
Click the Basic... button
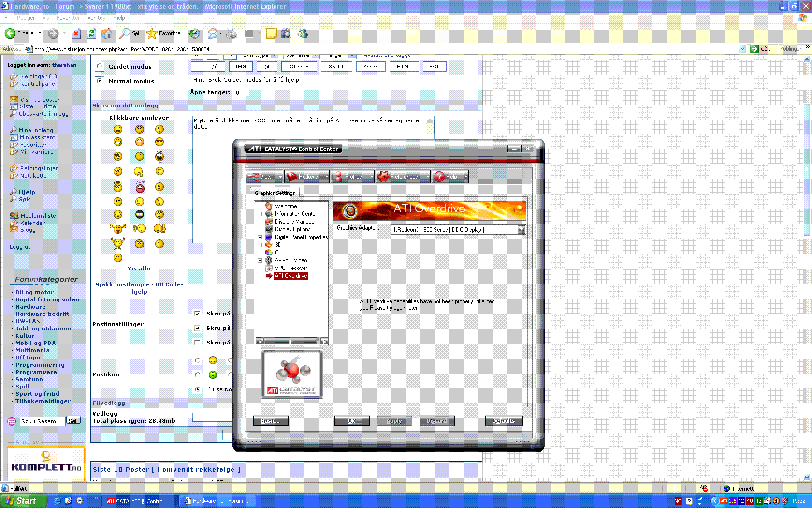tap(271, 421)
